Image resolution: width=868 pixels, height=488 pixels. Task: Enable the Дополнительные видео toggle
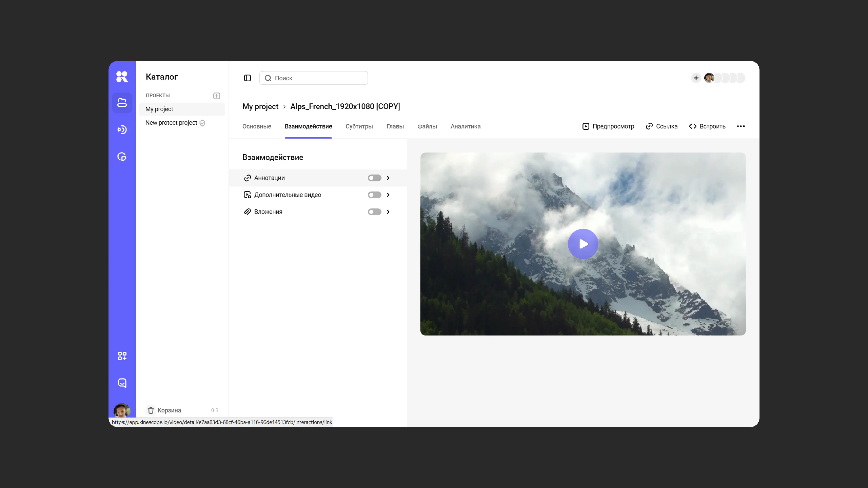tap(374, 195)
